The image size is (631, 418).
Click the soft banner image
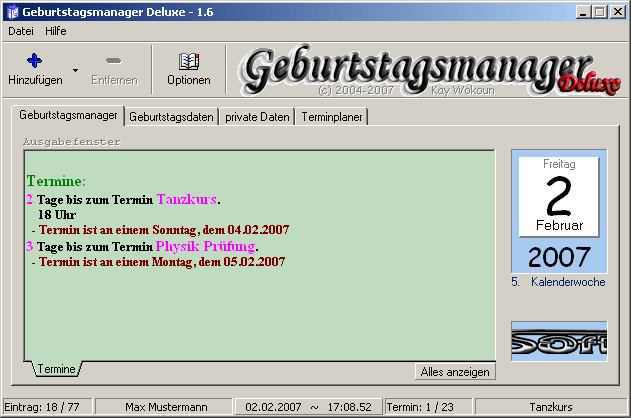click(558, 341)
